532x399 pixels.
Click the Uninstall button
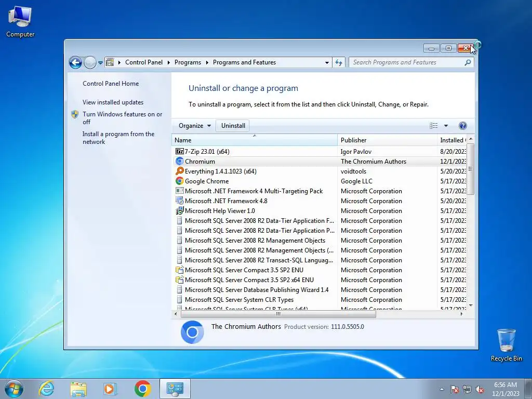(x=233, y=126)
